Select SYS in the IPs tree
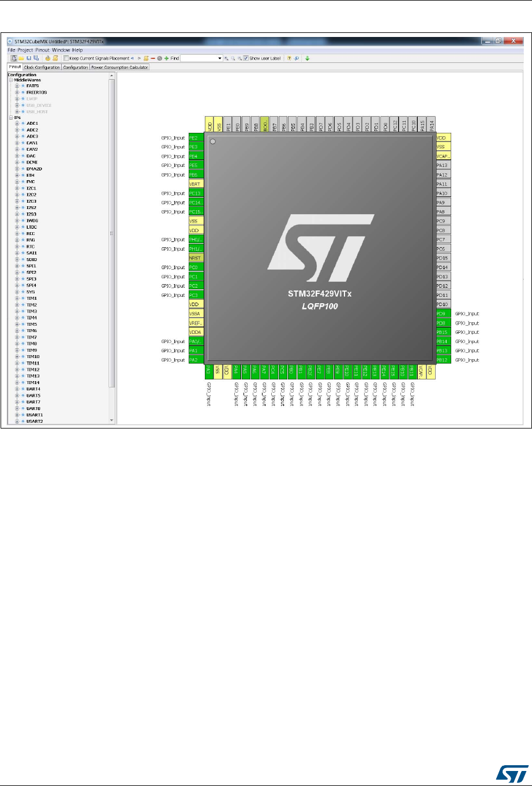 click(x=31, y=292)
